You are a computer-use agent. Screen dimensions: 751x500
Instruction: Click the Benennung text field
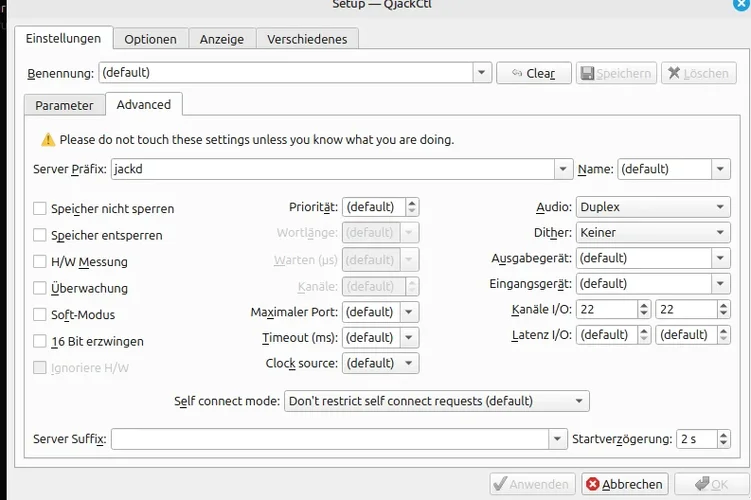(286, 73)
